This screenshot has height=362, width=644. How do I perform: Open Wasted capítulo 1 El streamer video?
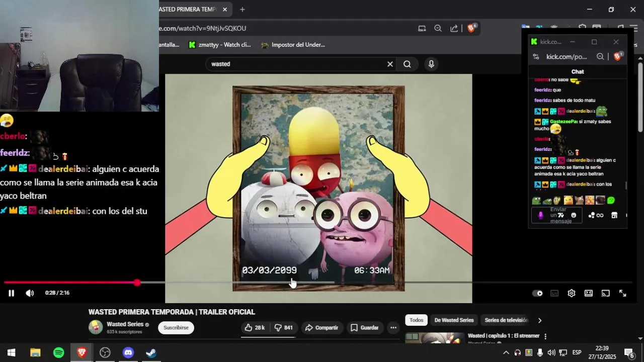coord(503,336)
